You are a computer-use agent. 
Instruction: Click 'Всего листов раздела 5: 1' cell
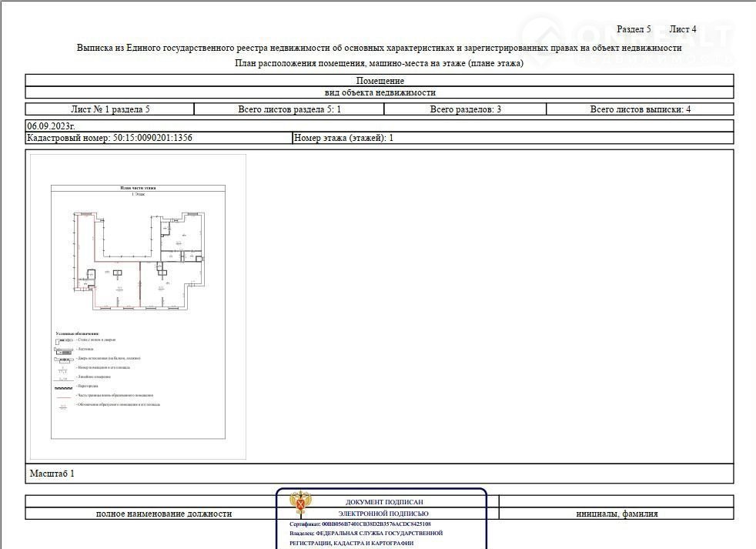[289, 109]
